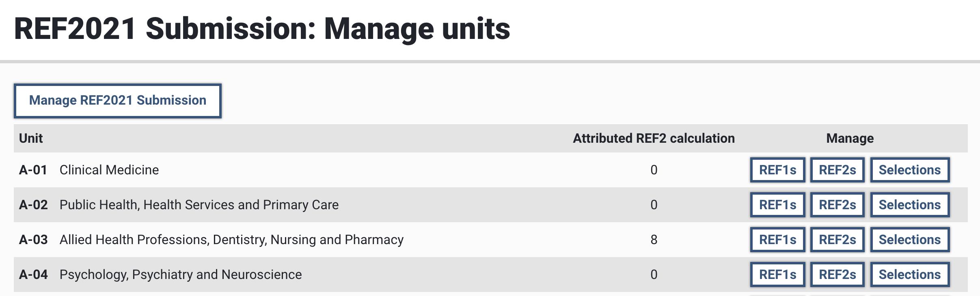This screenshot has height=296, width=980.
Task: Open Selections for Public Health unit
Action: click(909, 205)
